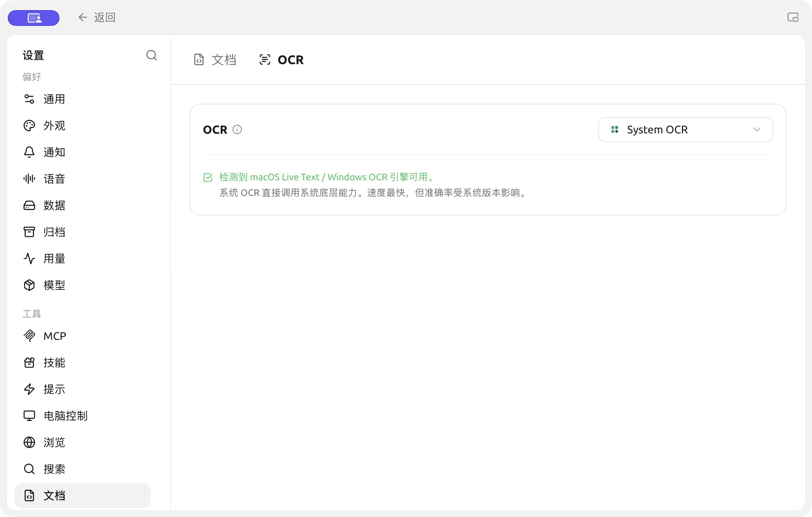The height and width of the screenshot is (517, 812).
Task: Open settings search magnifier icon
Action: click(x=152, y=55)
